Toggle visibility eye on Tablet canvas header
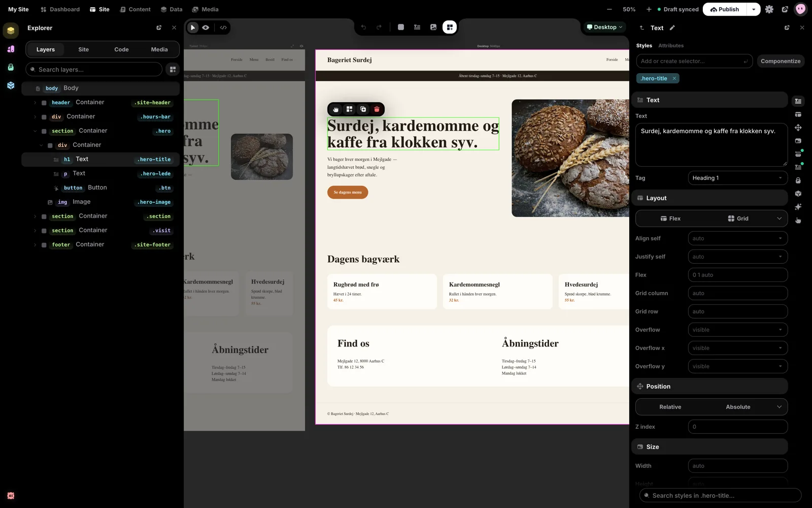This screenshot has width=812, height=508. click(x=301, y=46)
